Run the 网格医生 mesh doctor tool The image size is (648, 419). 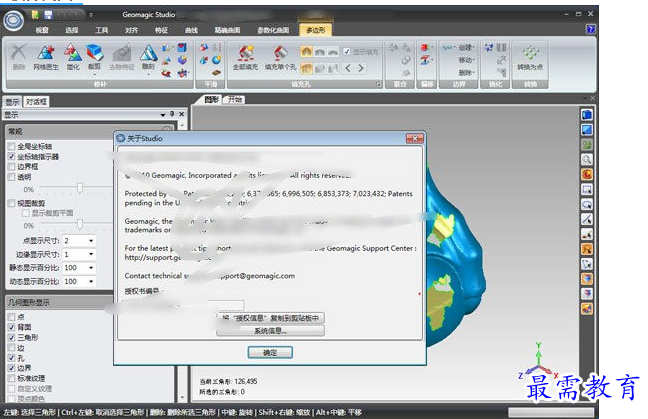click(46, 57)
